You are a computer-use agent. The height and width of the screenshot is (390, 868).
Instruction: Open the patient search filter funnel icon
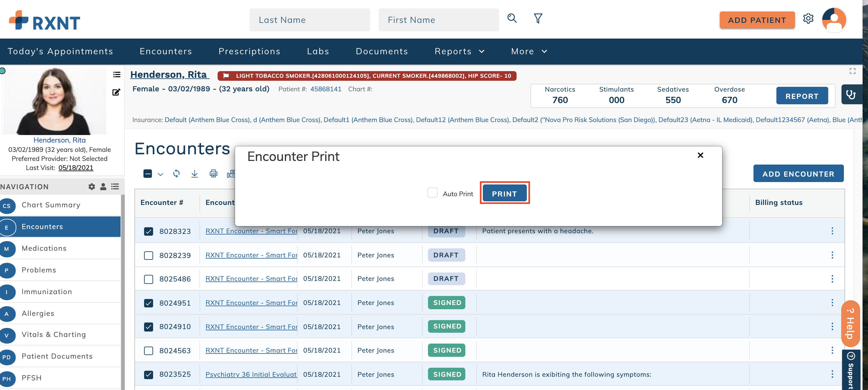click(x=538, y=18)
